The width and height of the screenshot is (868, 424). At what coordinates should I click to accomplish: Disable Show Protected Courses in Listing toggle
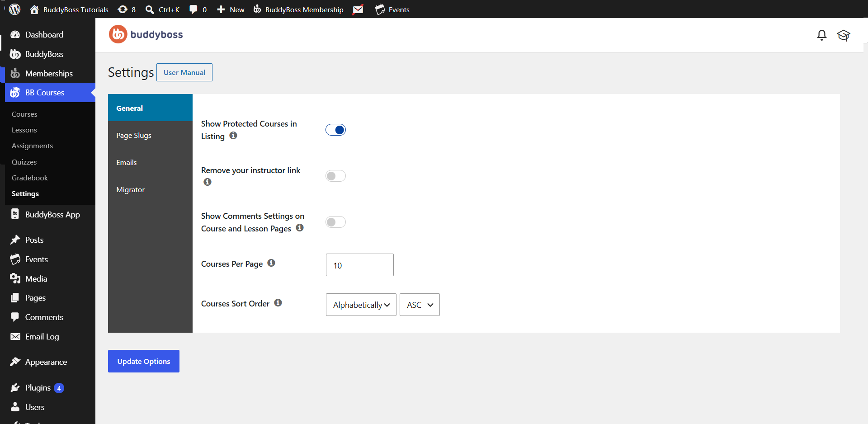pyautogui.click(x=335, y=130)
